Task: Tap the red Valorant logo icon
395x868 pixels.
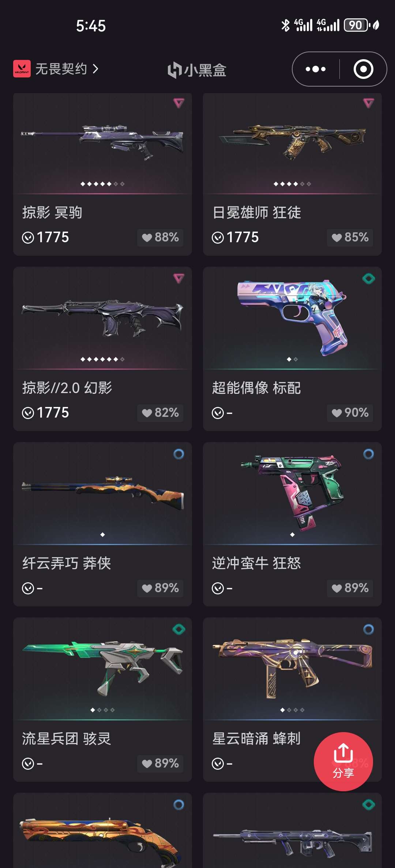Action: [22, 69]
